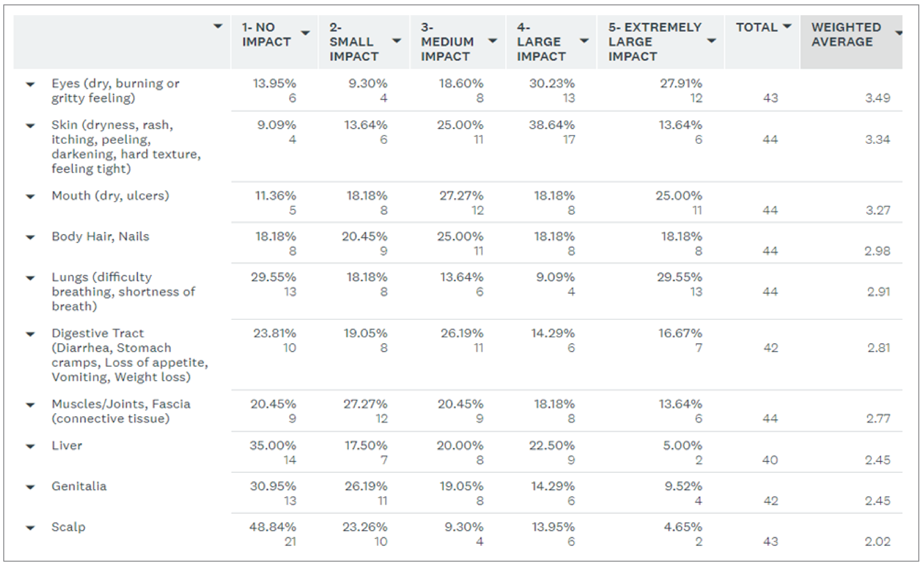The image size is (924, 566).
Task: Select the Scalp row label
Action: click(68, 527)
